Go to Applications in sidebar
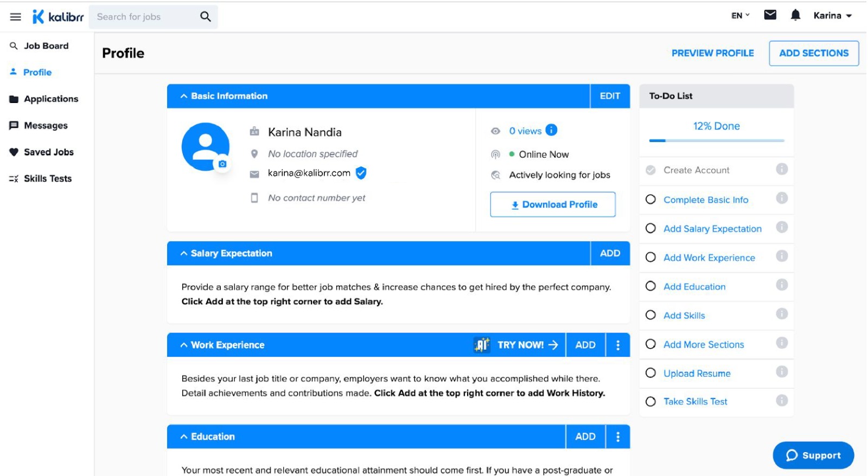The height and width of the screenshot is (476, 868). (x=50, y=99)
